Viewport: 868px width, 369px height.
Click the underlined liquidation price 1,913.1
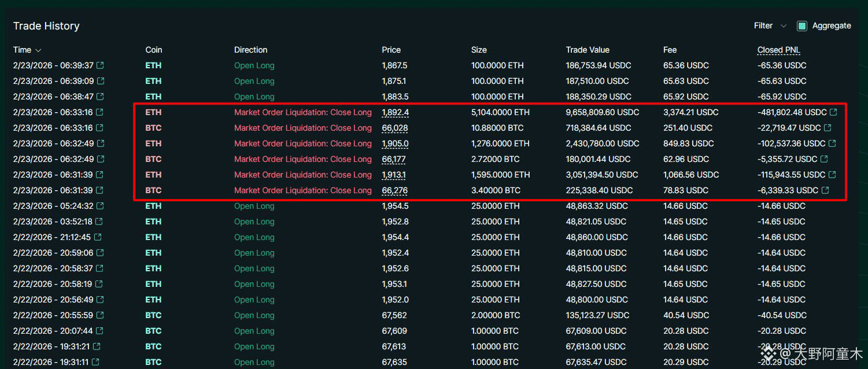tap(395, 175)
